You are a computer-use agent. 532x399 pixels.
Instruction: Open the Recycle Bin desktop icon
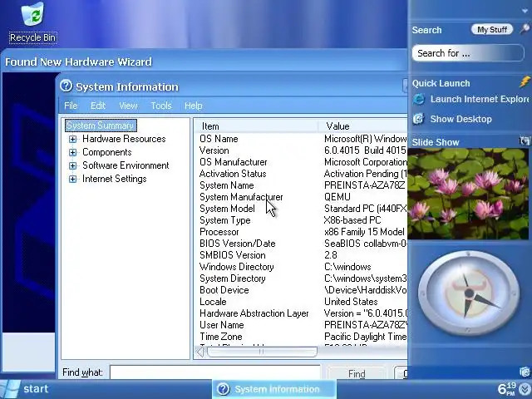pos(32,23)
